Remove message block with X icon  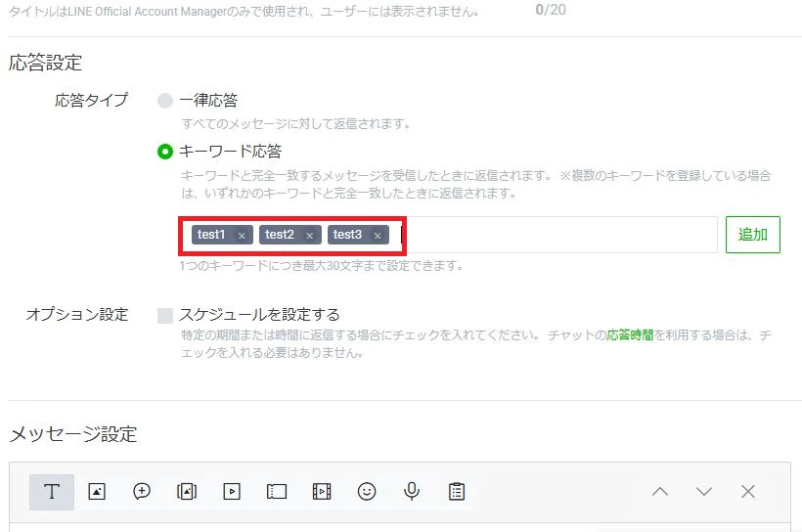pyautogui.click(x=748, y=492)
